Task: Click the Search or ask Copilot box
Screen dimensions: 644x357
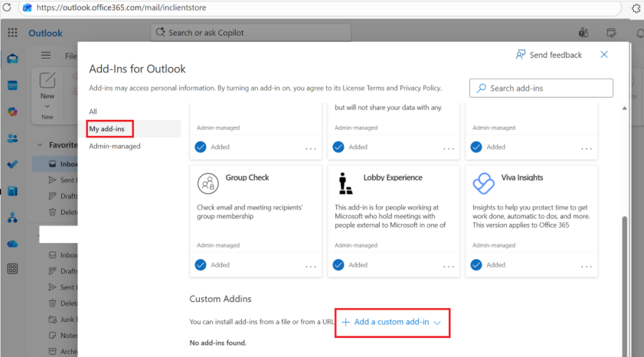Action: coord(251,33)
